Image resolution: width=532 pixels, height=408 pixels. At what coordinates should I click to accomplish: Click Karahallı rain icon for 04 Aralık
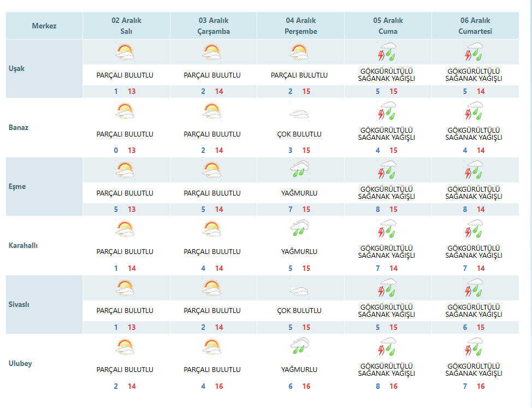[x=299, y=228]
